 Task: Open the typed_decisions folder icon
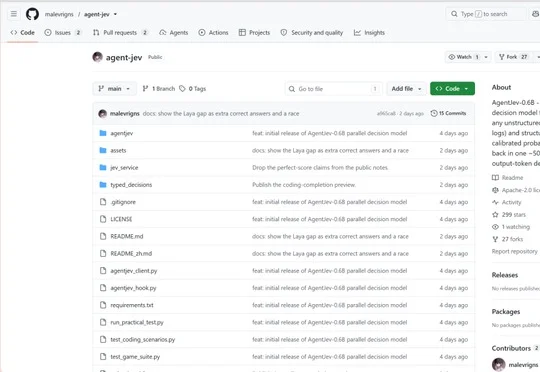tap(103, 185)
